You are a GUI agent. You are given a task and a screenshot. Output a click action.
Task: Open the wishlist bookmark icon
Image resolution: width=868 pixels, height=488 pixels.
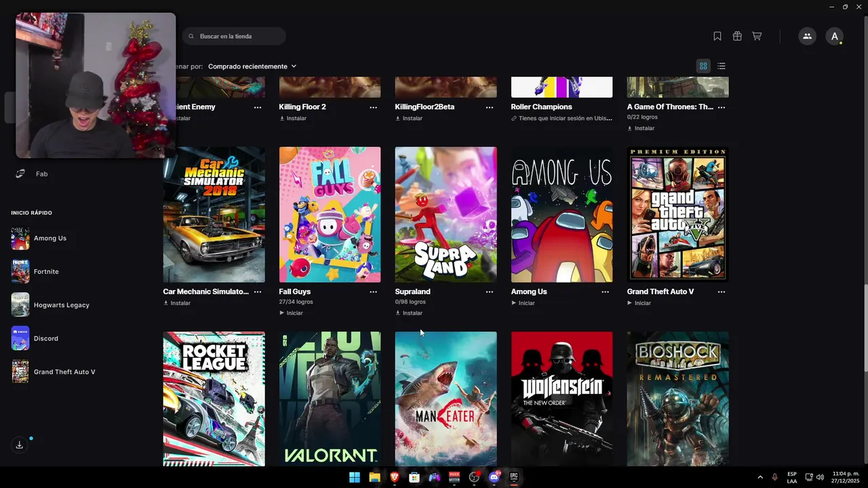click(x=717, y=37)
